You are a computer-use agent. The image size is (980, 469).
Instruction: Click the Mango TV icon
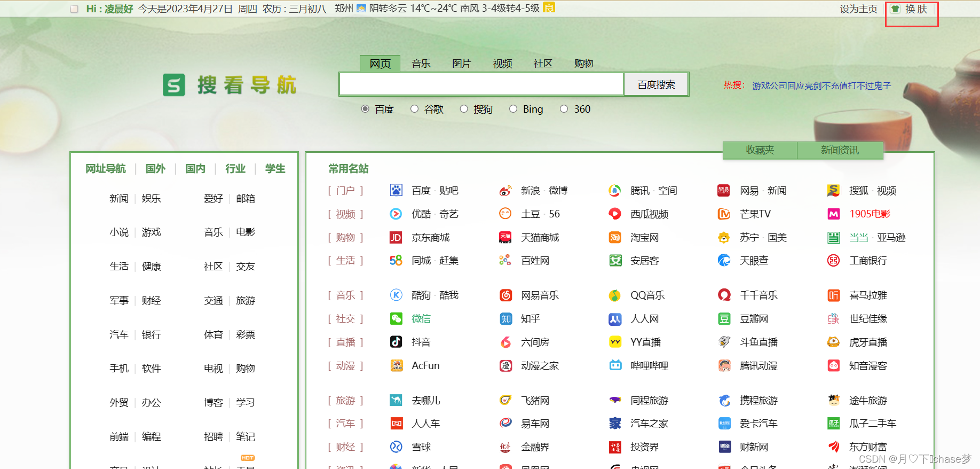tap(724, 214)
